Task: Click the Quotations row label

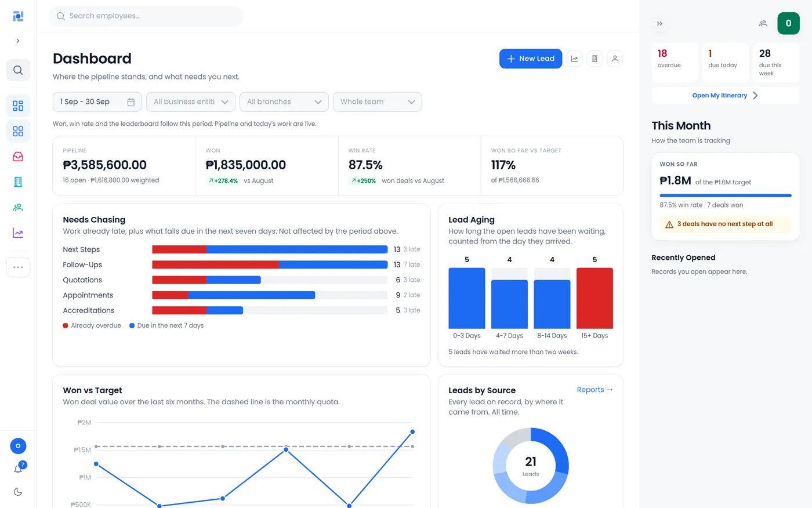Action: tap(82, 280)
